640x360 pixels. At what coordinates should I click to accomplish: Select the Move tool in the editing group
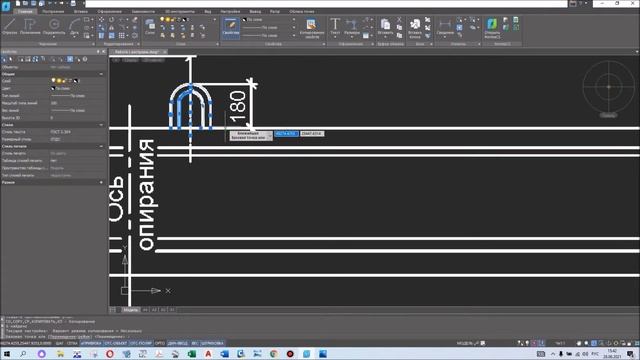point(101,20)
